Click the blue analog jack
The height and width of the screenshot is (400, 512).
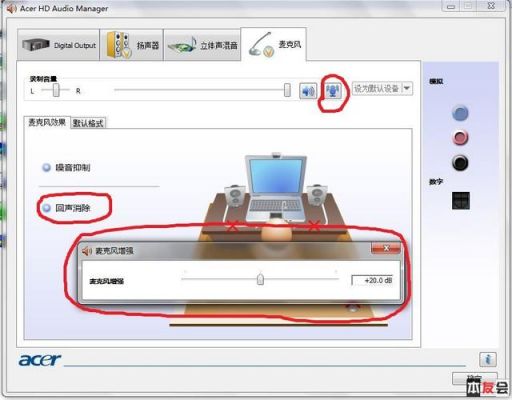click(x=460, y=113)
